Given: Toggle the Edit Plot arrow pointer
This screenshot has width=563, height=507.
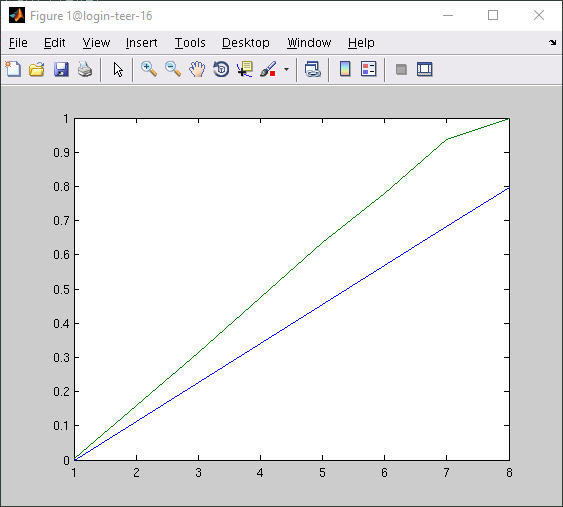Looking at the screenshot, I should coord(118,69).
